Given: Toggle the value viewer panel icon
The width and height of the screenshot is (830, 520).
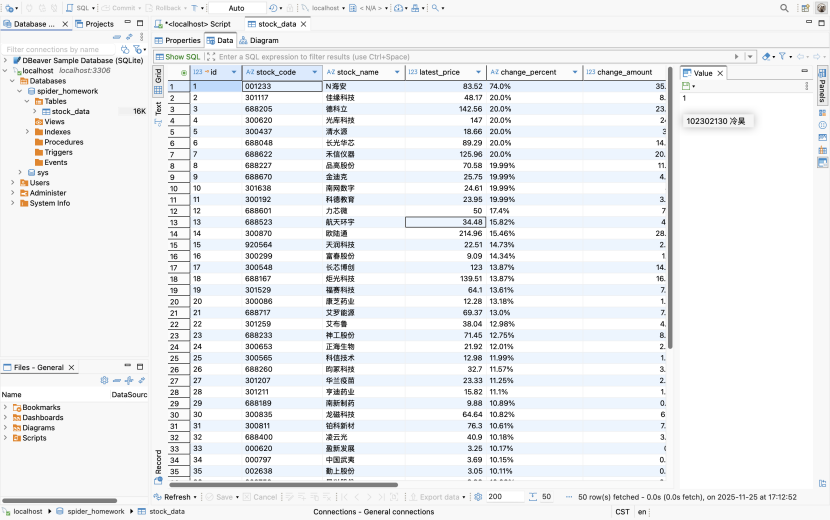Looking at the screenshot, I should point(822,163).
